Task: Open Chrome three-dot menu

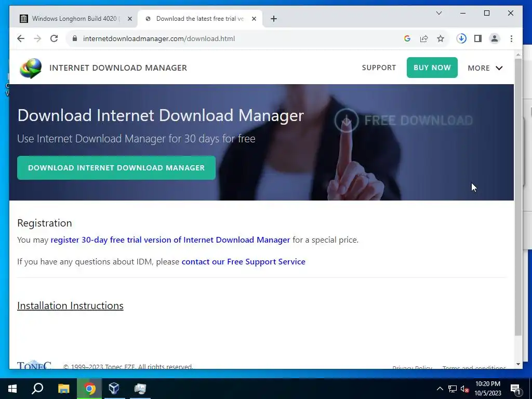Action: pos(511,38)
